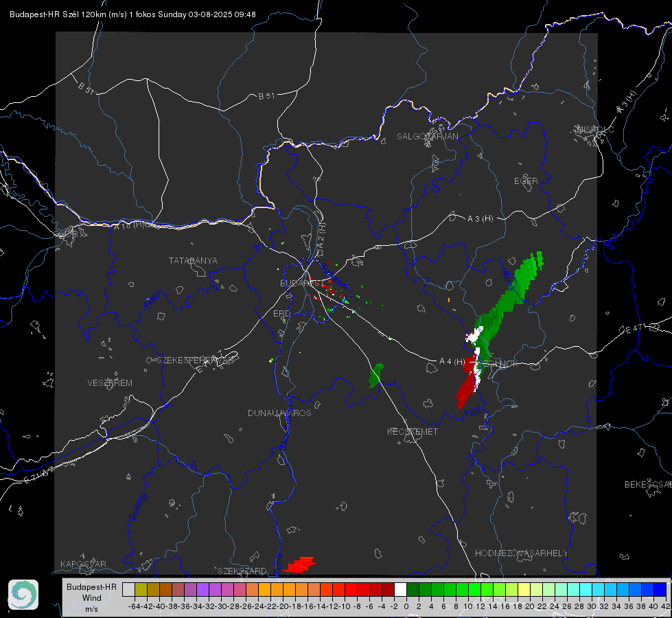
Task: Click the SZEKESFEHERVAR city label
Action: 195,360
